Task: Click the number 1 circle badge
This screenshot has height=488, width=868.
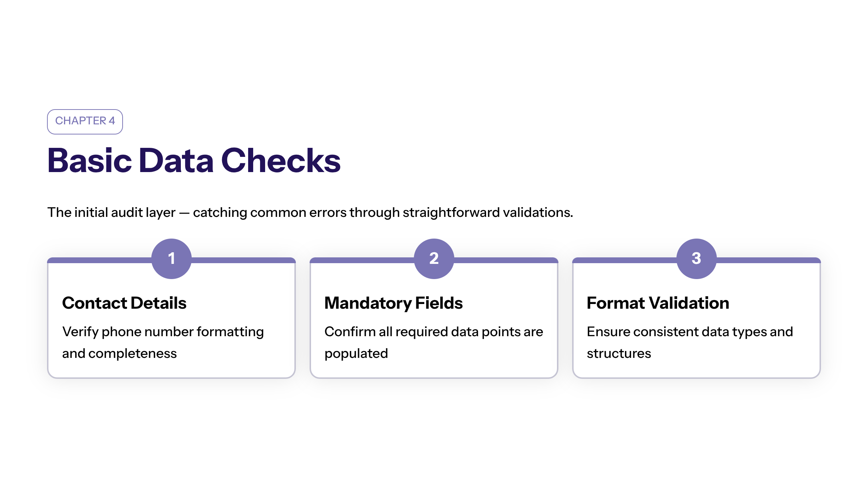Action: point(171,258)
